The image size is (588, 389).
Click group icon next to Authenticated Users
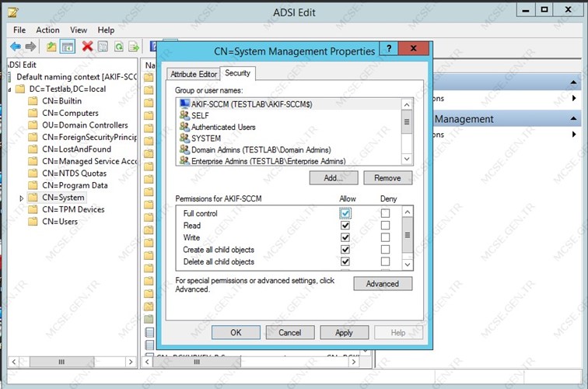click(184, 126)
